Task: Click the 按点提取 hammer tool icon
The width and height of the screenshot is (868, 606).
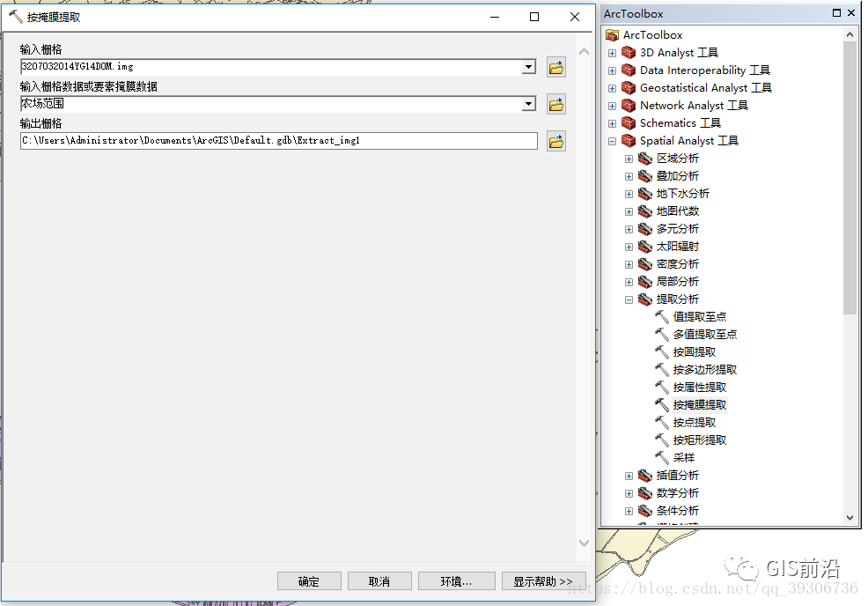Action: pyautogui.click(x=662, y=423)
